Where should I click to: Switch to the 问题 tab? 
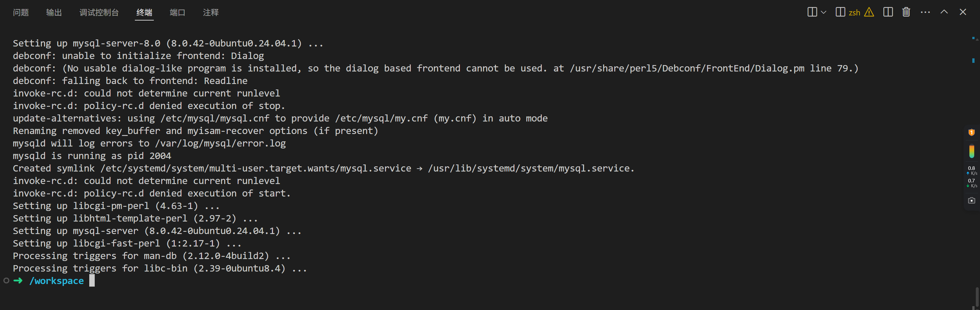tap(21, 13)
